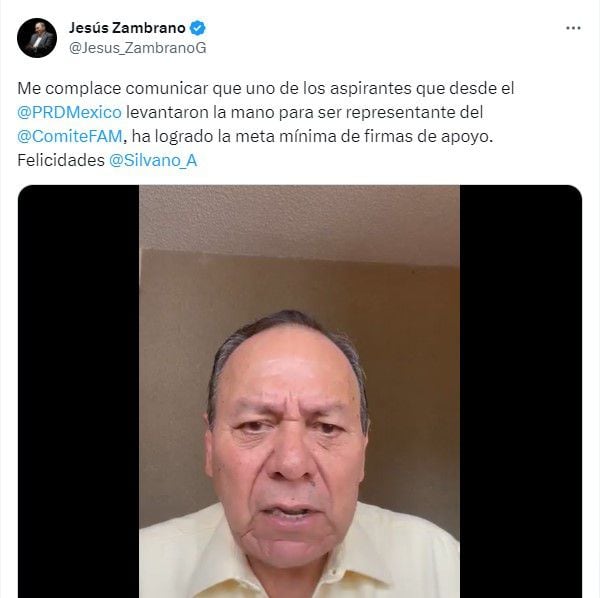
Task: Open the @Jesus_ZambranoG handle
Action: click(137, 48)
